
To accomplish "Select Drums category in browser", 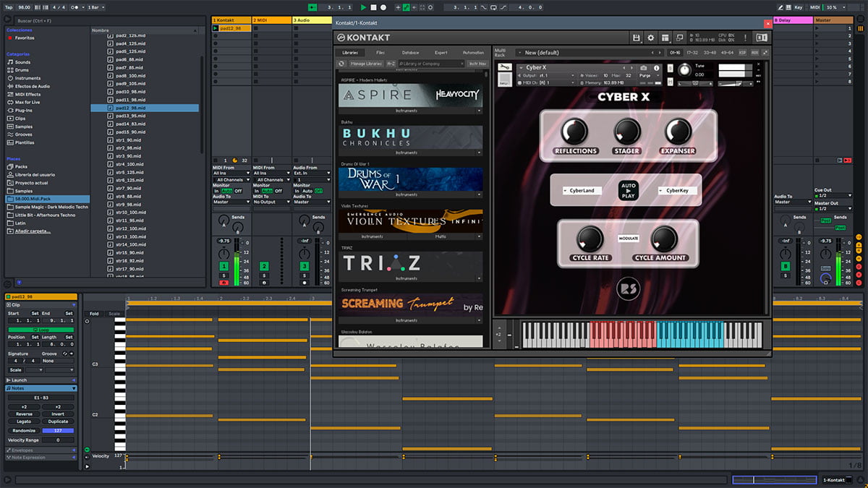I will click(22, 70).
